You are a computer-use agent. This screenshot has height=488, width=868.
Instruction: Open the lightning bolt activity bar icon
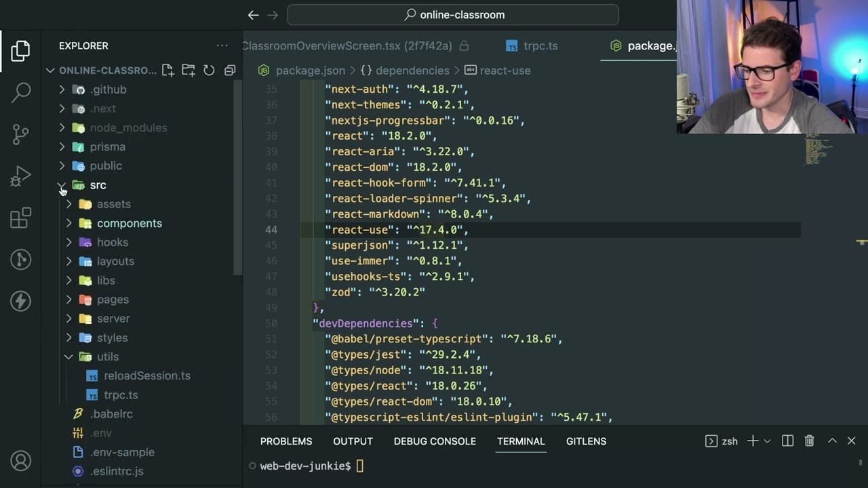pos(20,301)
